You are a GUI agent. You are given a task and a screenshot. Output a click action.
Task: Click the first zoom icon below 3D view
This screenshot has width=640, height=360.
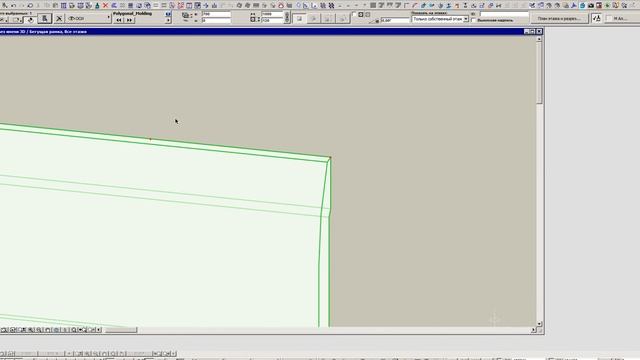click(x=3, y=330)
